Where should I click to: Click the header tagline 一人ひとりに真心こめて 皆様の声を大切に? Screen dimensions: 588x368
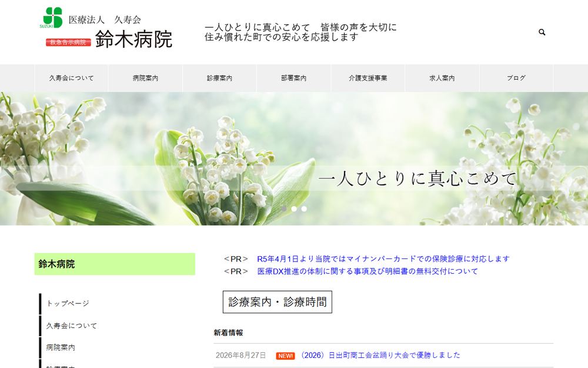point(300,28)
